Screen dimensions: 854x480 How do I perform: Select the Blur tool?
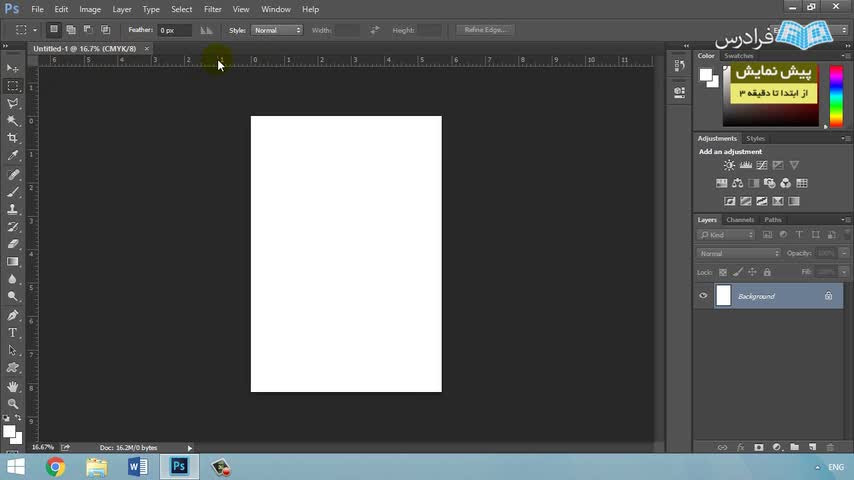point(13,279)
